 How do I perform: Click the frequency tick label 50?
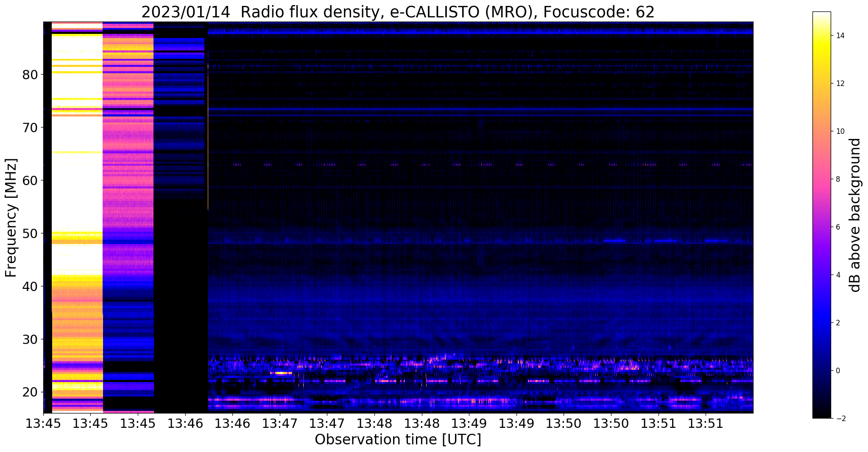pyautogui.click(x=30, y=234)
